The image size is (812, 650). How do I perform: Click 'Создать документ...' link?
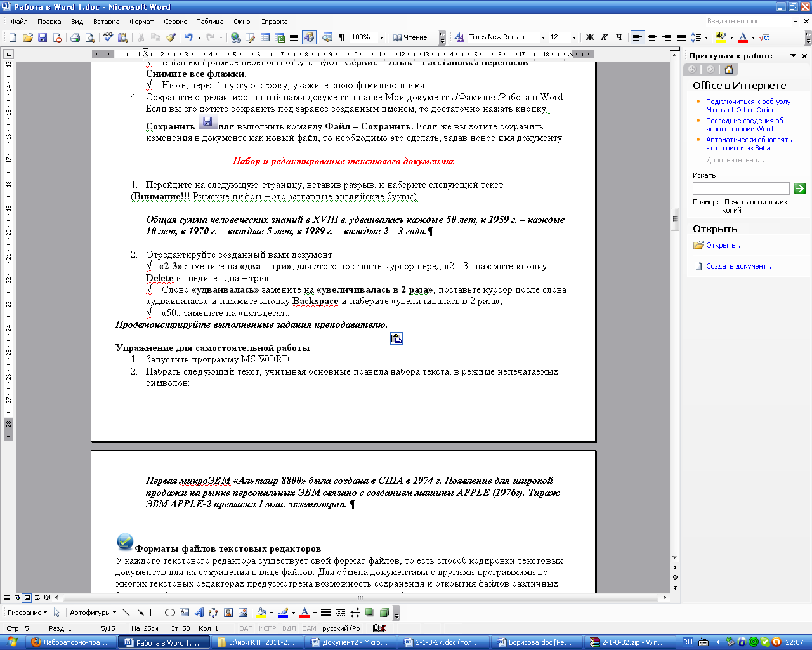coord(740,266)
